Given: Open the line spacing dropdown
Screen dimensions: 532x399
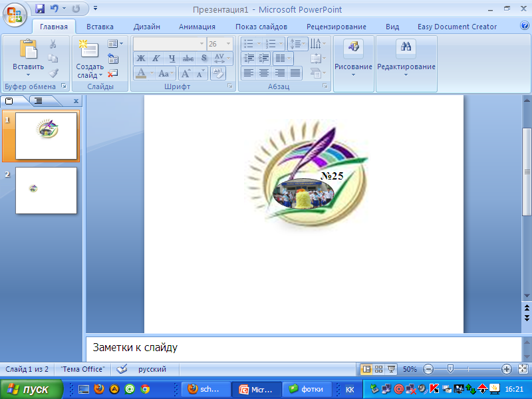Looking at the screenshot, I should pos(297,44).
